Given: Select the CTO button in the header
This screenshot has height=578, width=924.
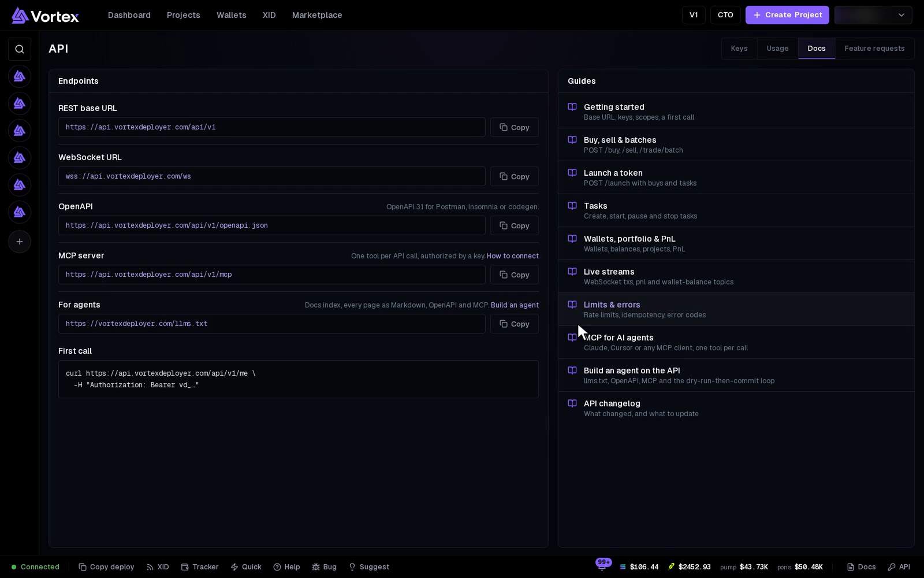Looking at the screenshot, I should click(725, 15).
